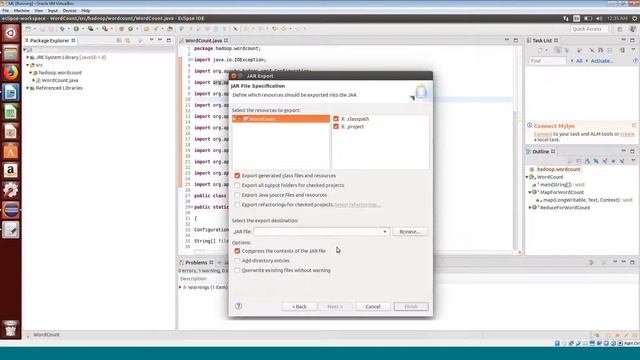Expand ReduceForWordCount in the Outline
This screenshot has width=640, height=360.
tap(530, 208)
